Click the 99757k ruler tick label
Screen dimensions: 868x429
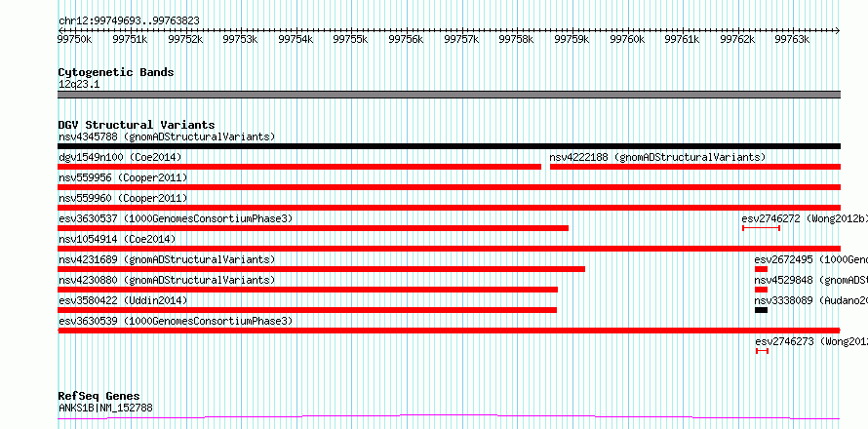pyautogui.click(x=460, y=39)
